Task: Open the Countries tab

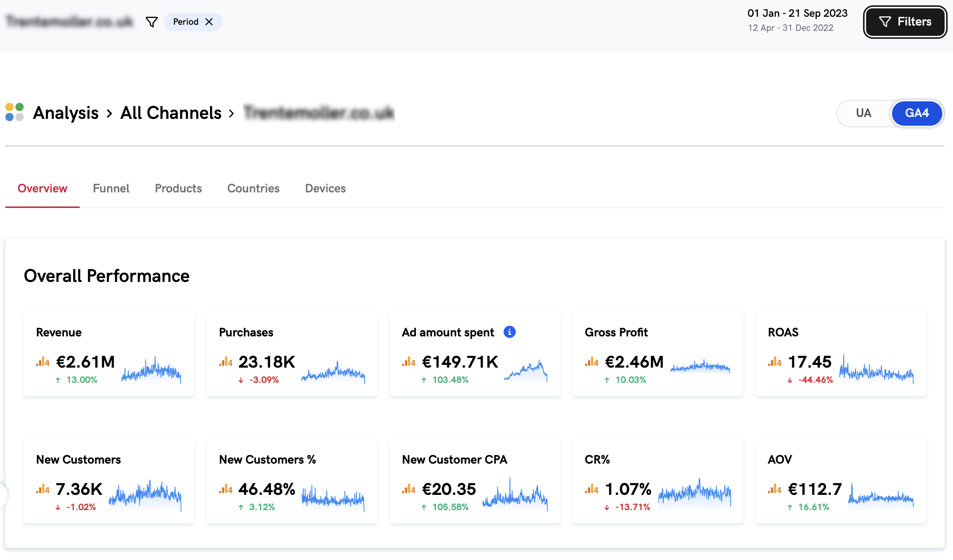Action: tap(253, 188)
